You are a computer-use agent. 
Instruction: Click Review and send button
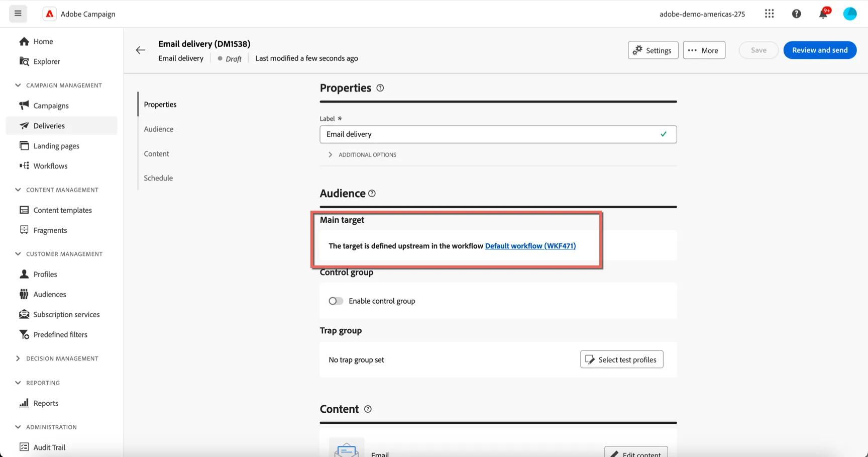820,50
